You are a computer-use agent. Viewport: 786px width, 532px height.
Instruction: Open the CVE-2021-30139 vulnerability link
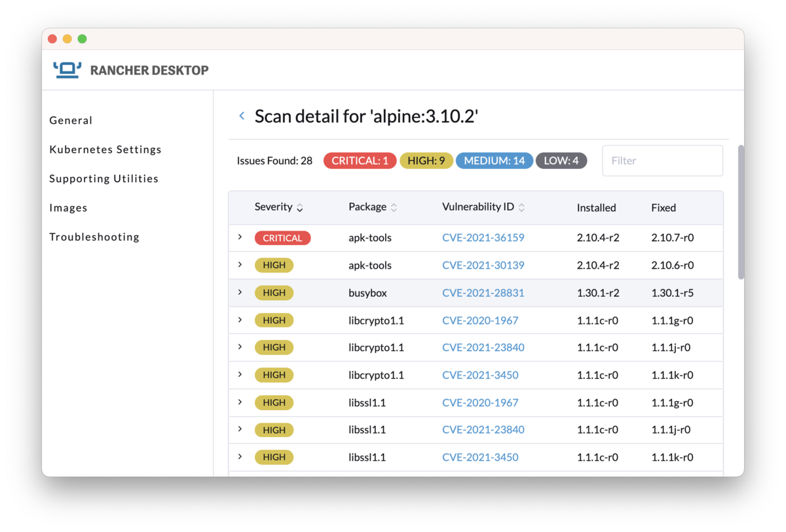(x=483, y=265)
